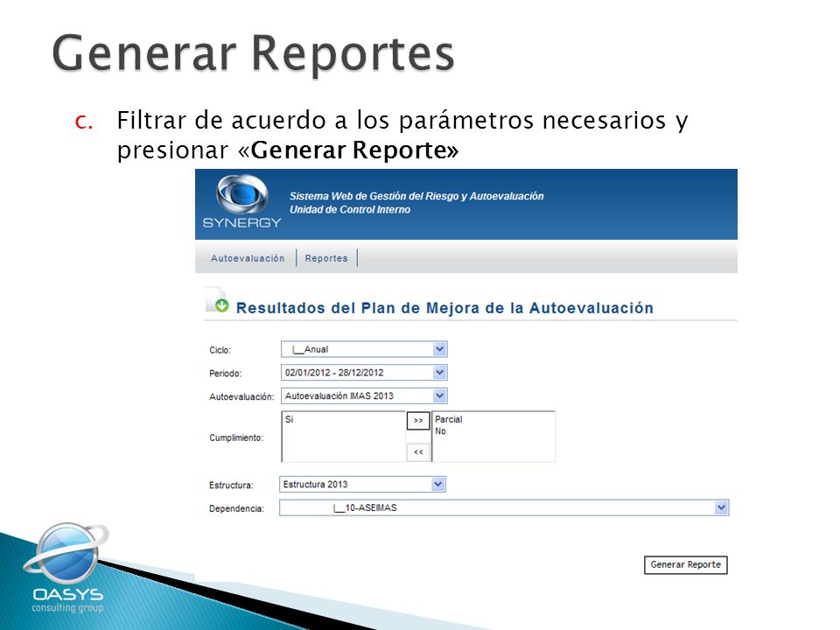Select 'Parcial' in the selected Cumplimiento list

coord(448,419)
